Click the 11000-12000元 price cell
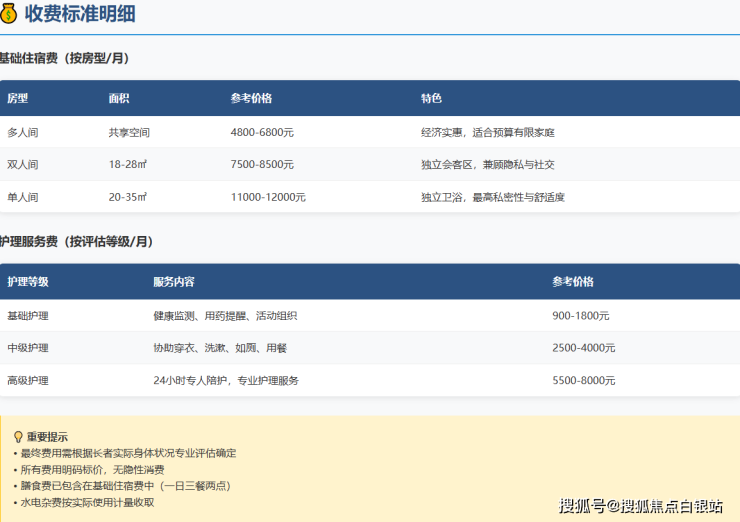The image size is (740, 522). (268, 198)
